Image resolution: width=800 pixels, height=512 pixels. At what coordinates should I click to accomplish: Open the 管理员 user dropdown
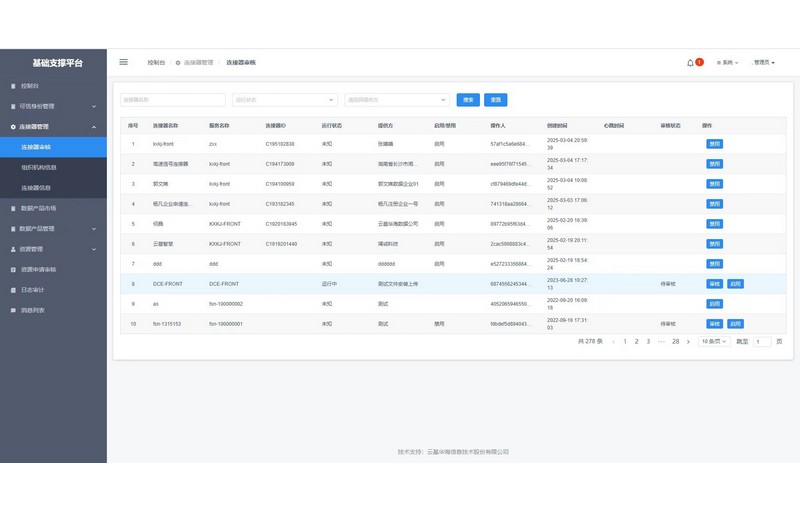coord(764,63)
